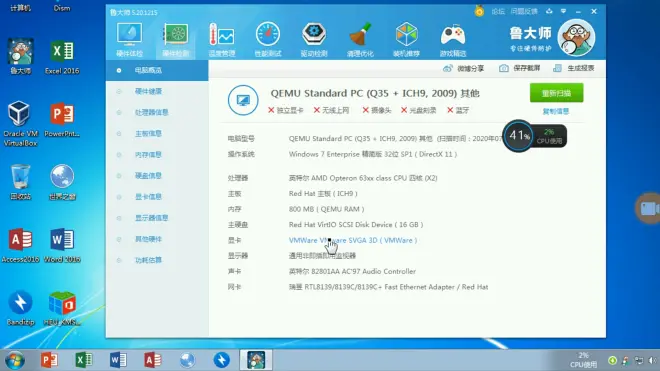The height and width of the screenshot is (371, 660).
Task: Click 生成报表 to generate a report
Action: pos(573,68)
